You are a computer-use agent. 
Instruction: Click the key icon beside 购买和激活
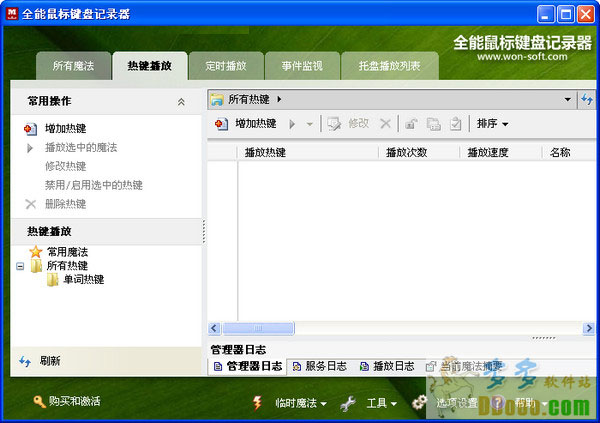click(39, 402)
